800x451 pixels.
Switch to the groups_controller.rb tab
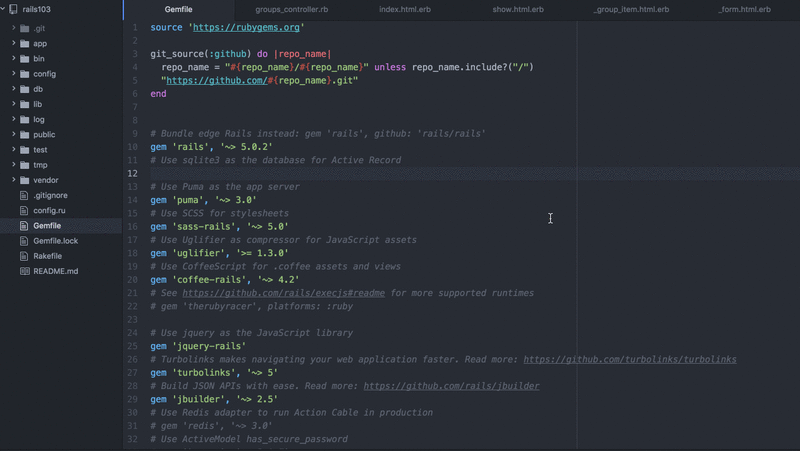click(x=291, y=9)
